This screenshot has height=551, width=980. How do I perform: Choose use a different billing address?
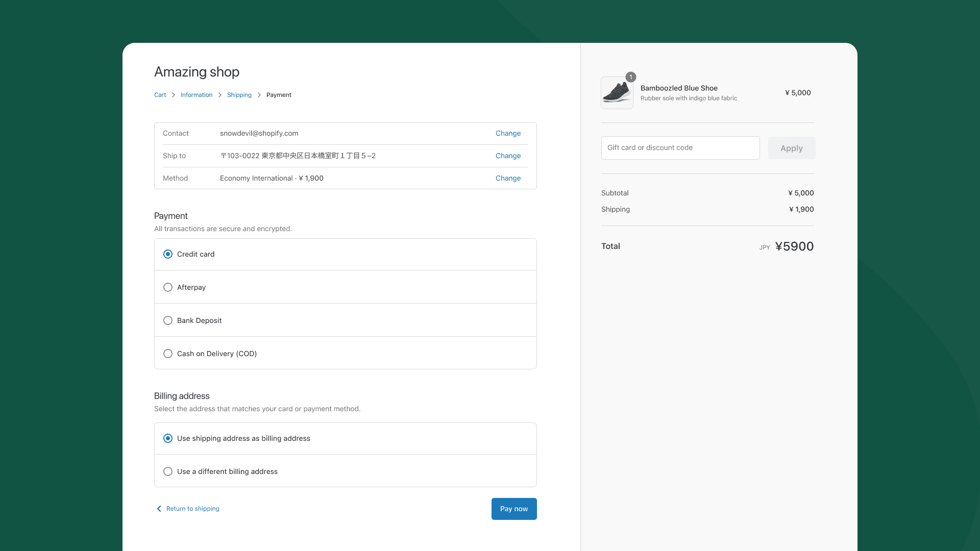[x=168, y=471]
